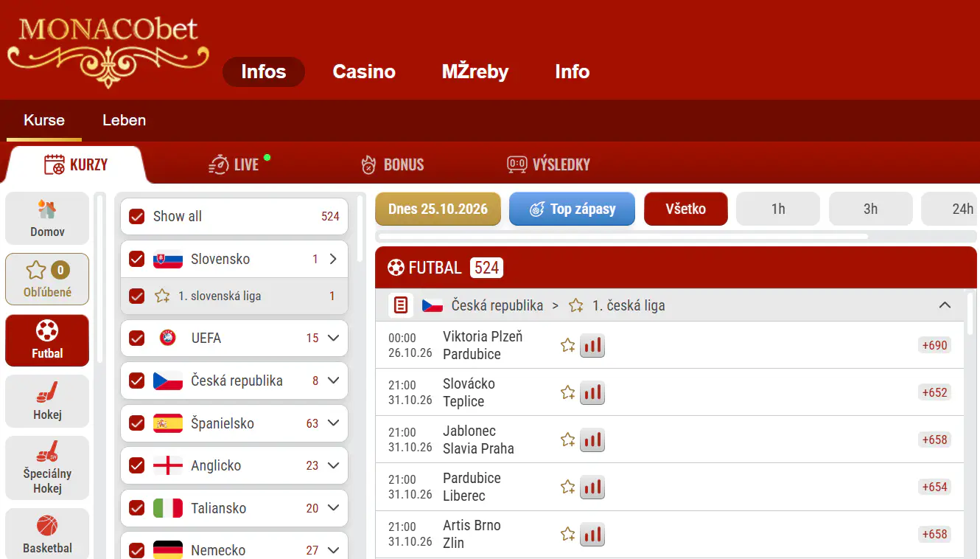Uncheck the Španielsko checkbox
Screen dimensions: 980x559
click(136, 423)
